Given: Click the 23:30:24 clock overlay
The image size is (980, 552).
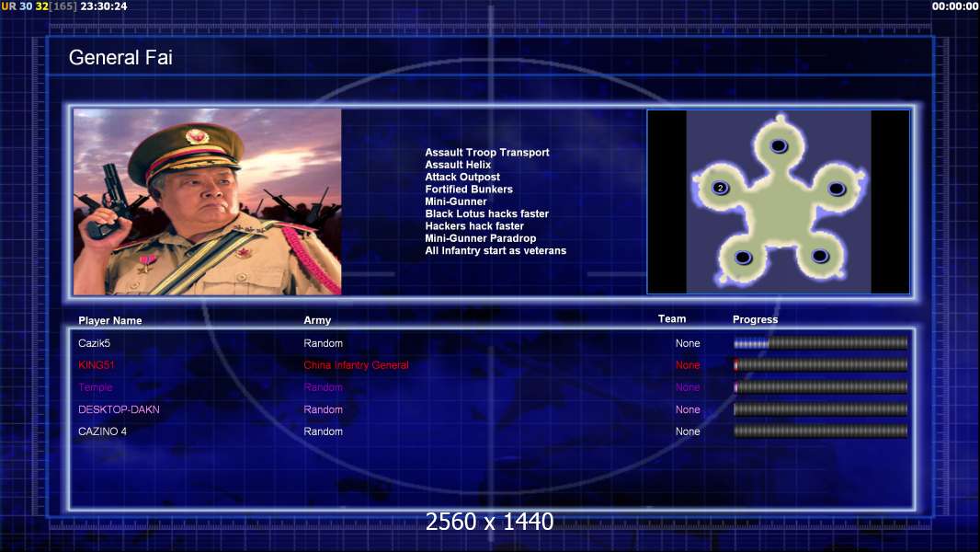Looking at the screenshot, I should click(103, 6).
